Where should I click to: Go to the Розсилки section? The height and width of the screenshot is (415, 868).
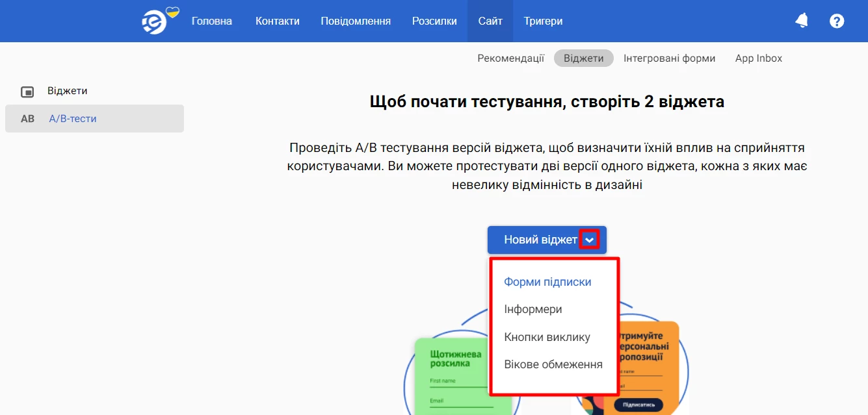coord(434,21)
